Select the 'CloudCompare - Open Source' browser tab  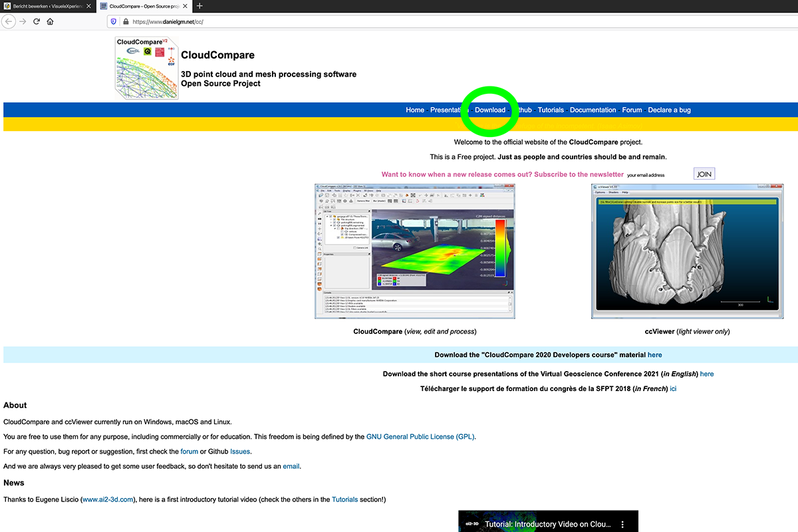pos(144,6)
